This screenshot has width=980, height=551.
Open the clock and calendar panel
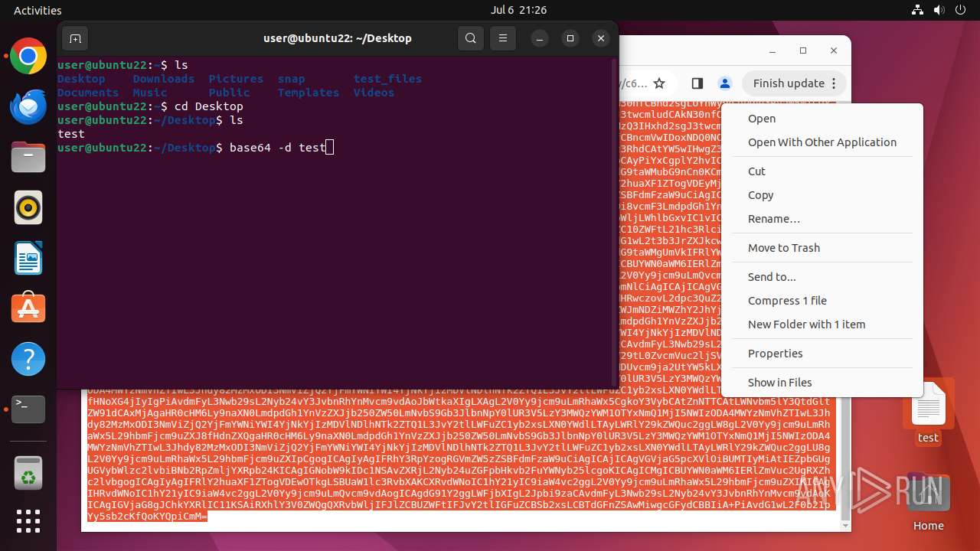518,10
